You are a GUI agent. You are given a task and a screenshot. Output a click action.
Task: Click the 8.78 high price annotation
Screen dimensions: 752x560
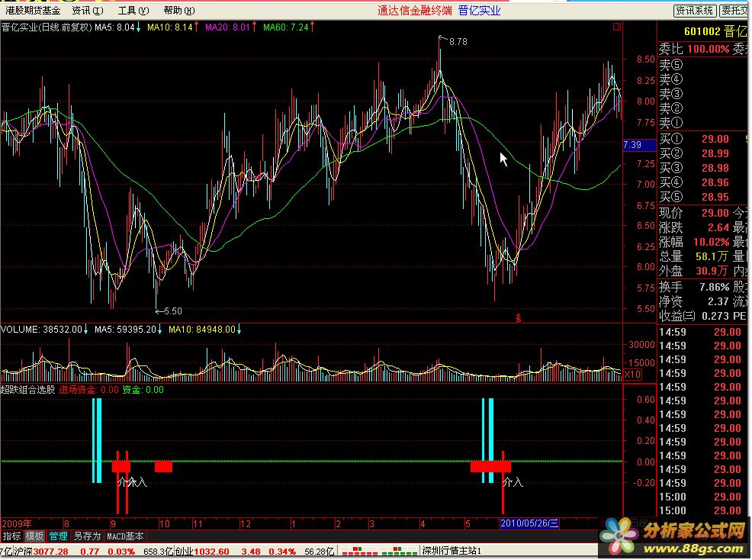(458, 42)
